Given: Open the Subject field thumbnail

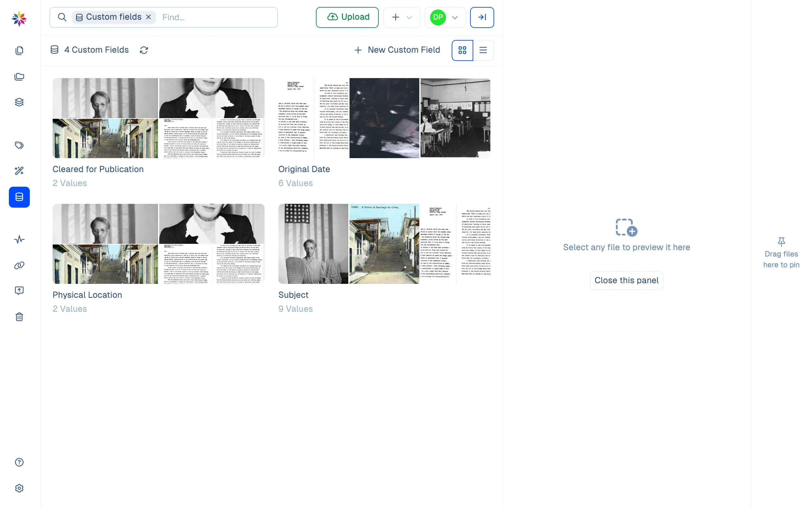Looking at the screenshot, I should [384, 244].
